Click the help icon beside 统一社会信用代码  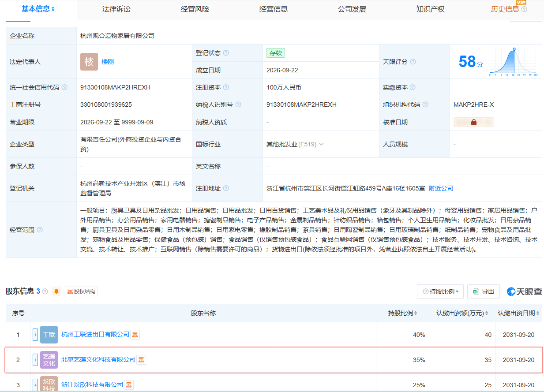[64, 87]
